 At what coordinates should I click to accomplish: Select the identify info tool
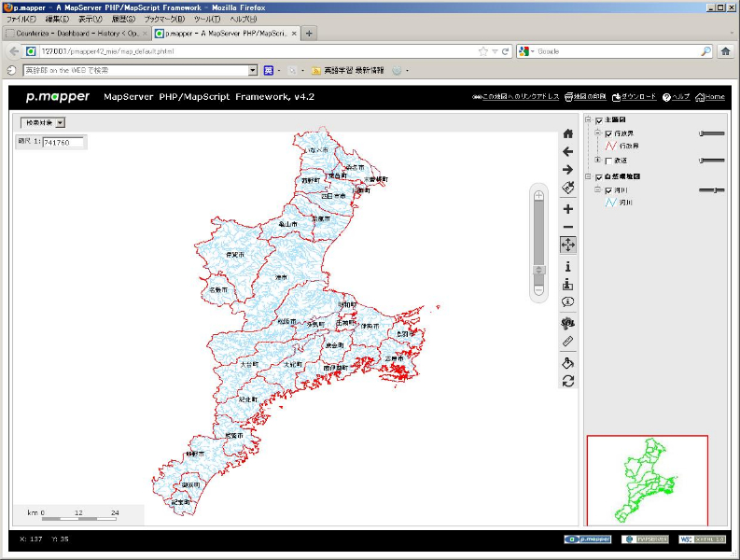[x=567, y=267]
